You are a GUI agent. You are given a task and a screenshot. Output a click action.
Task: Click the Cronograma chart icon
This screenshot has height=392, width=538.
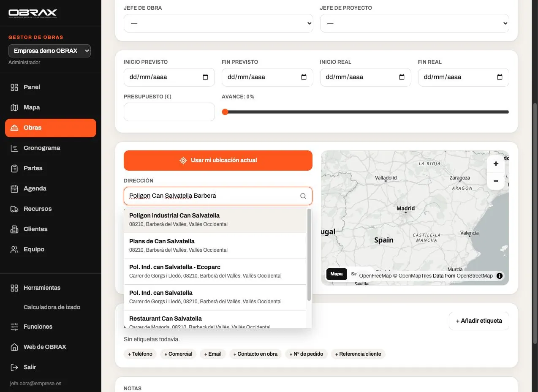click(14, 148)
